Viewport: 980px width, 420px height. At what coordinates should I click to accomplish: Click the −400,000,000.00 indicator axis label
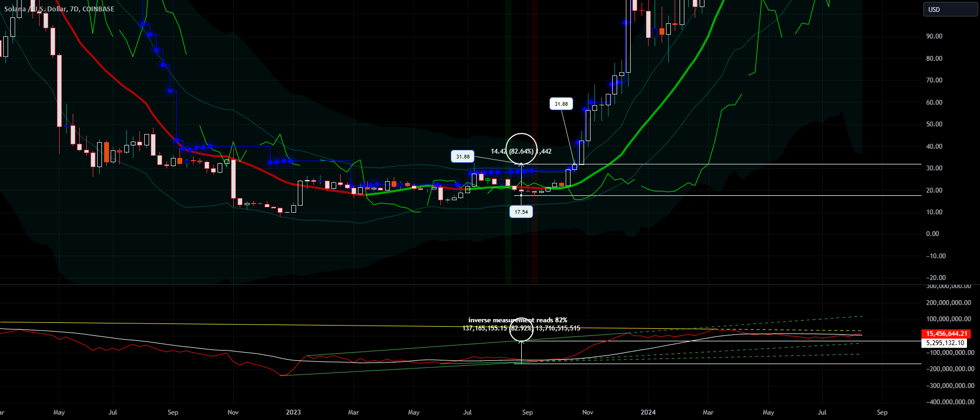tap(950, 402)
